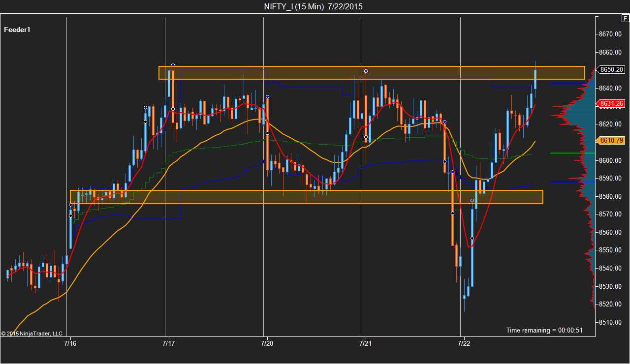Image resolution: width=630 pixels, height=364 pixels.
Task: Select the upper orange resistance zone rectangle
Action: coord(372,73)
